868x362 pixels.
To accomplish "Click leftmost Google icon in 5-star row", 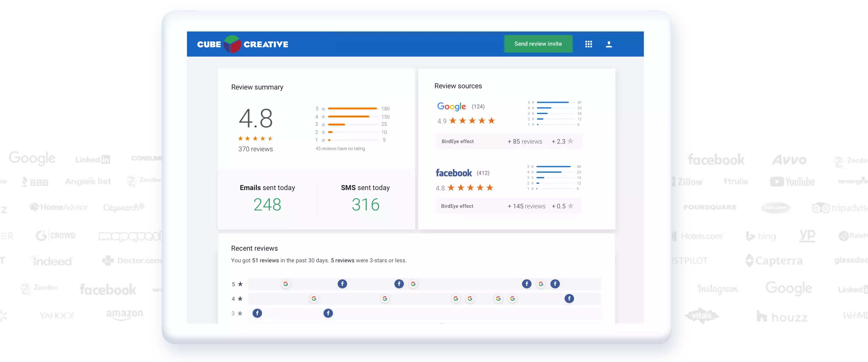I will click(285, 284).
